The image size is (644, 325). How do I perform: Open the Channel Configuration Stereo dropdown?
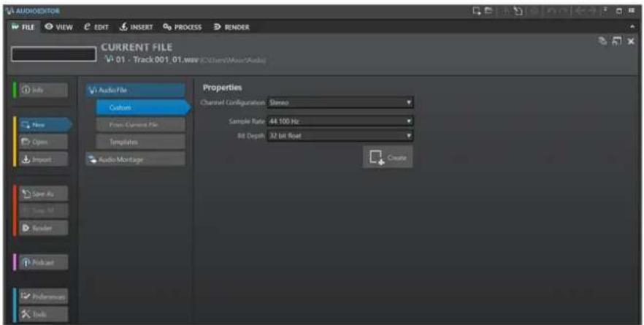(x=340, y=102)
